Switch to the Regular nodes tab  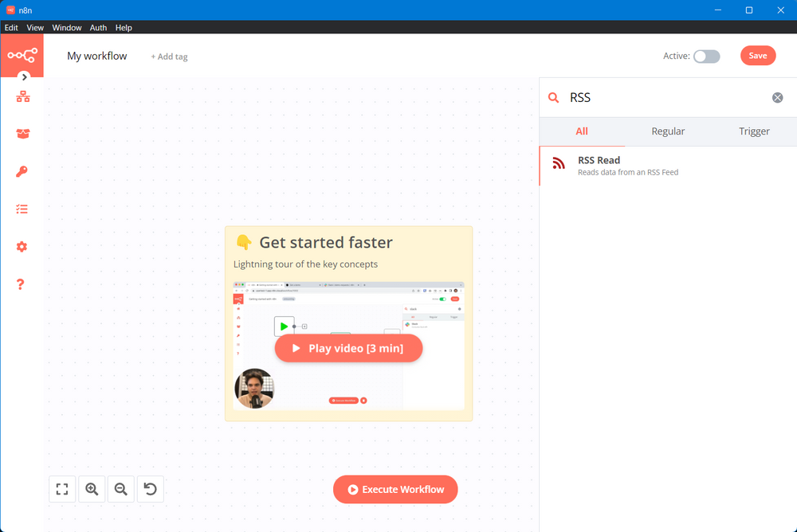(668, 131)
